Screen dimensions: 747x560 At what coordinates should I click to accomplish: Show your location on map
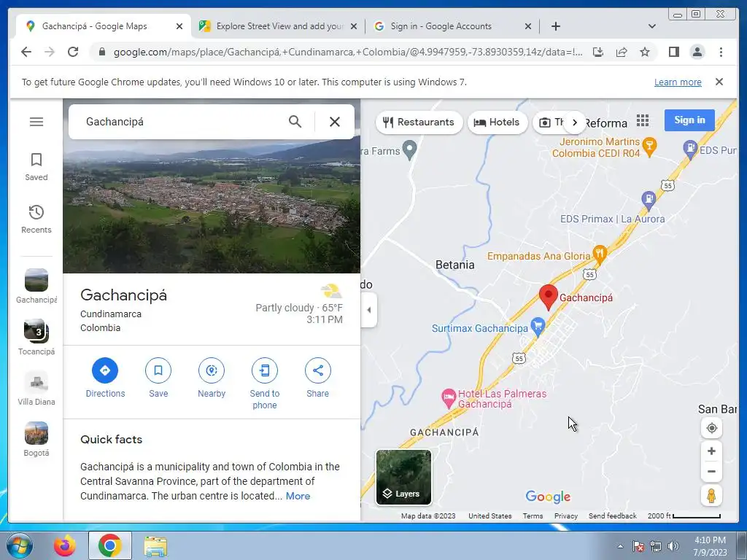[711, 428]
